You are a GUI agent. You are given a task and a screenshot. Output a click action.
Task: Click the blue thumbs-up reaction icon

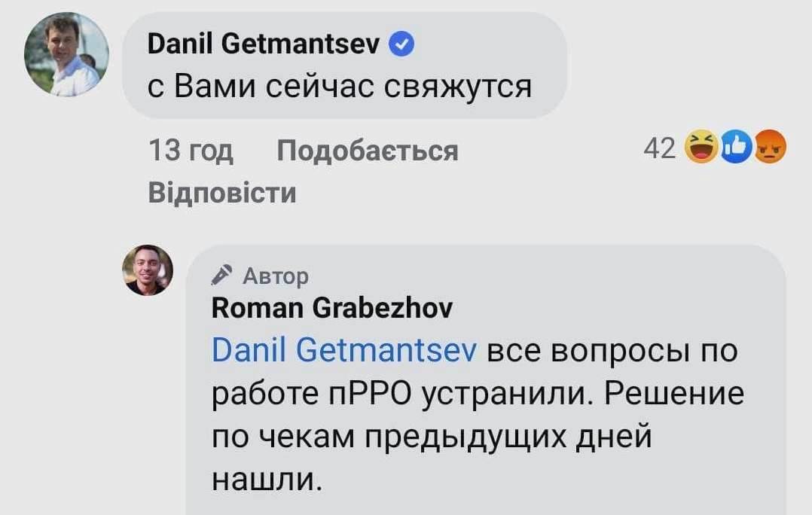736,147
